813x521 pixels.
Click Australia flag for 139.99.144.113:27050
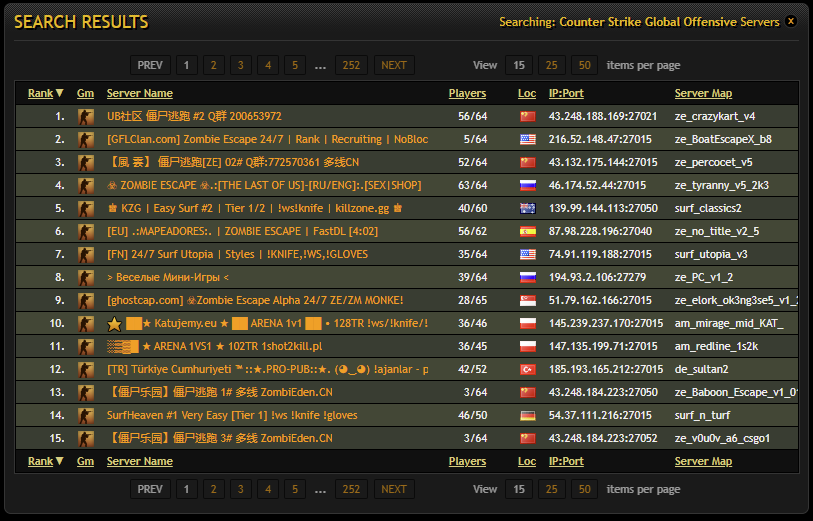(527, 208)
